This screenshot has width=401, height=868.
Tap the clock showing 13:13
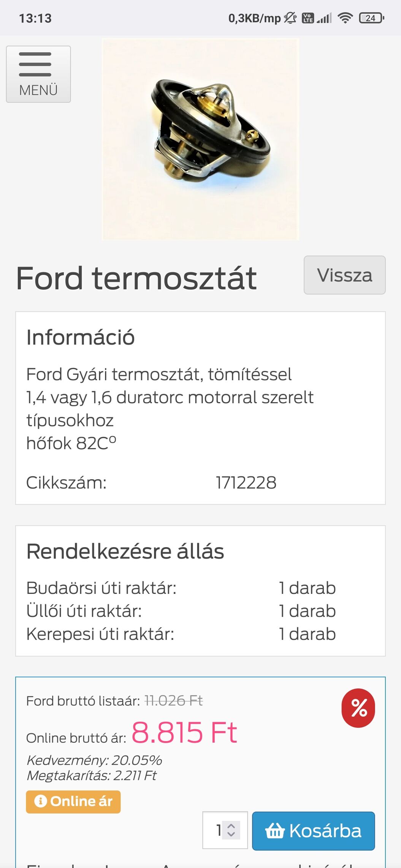tap(35, 18)
